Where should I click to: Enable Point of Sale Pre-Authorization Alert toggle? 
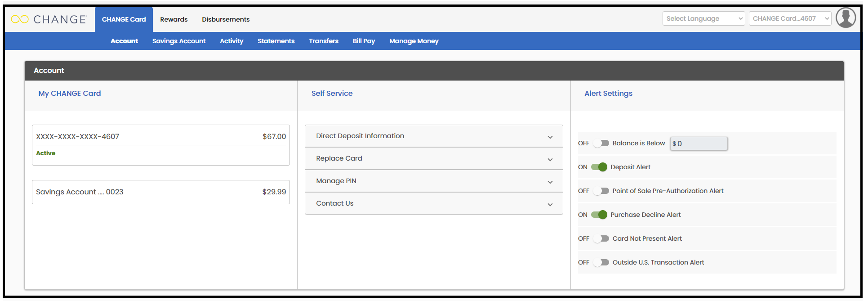point(601,191)
